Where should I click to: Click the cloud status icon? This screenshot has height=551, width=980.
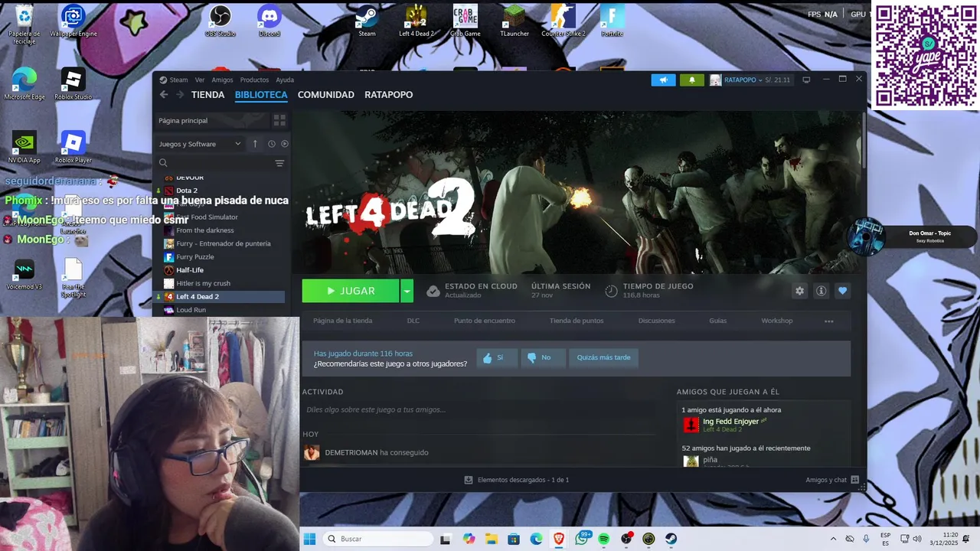tap(433, 291)
